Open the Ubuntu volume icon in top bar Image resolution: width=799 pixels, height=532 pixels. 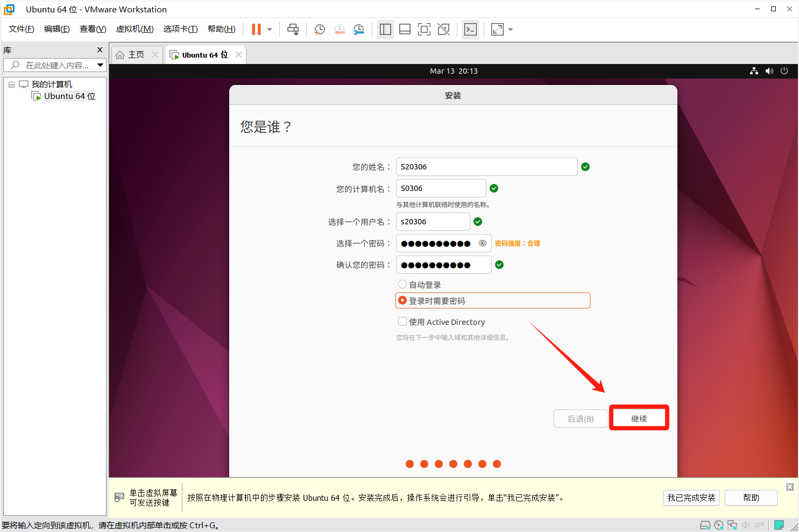769,71
